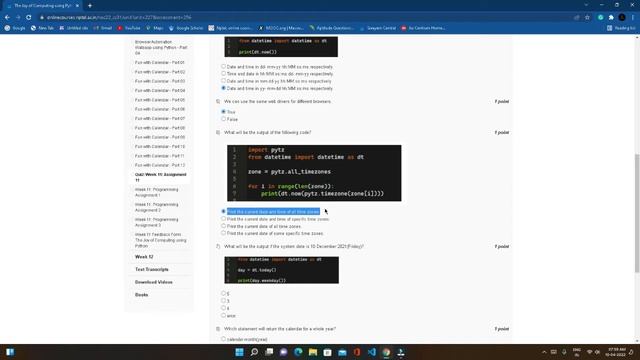Click the share page icon in address bar
640x360 pixels.
point(576,18)
